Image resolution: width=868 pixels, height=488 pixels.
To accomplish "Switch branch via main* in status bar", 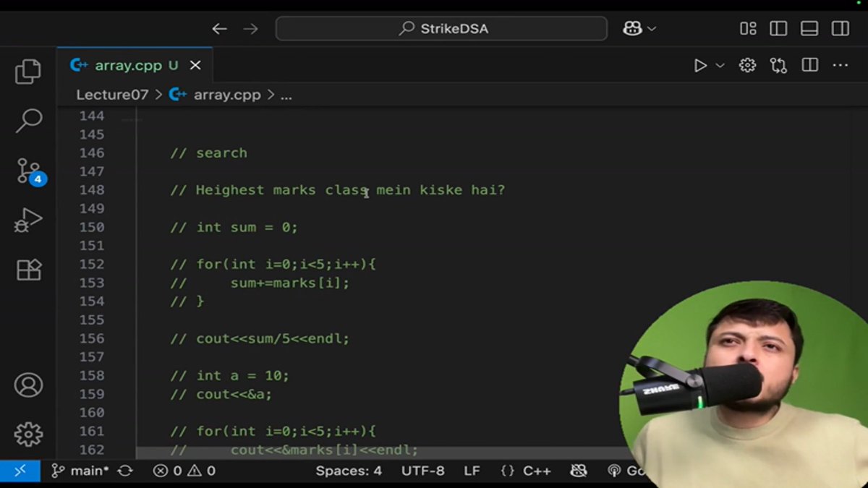I will (x=80, y=471).
